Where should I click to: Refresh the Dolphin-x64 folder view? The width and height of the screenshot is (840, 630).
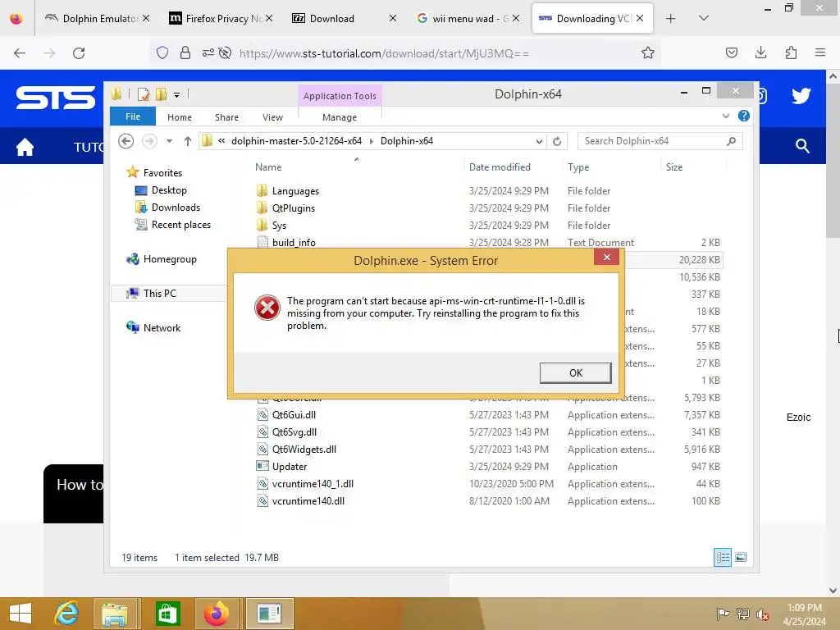557,141
